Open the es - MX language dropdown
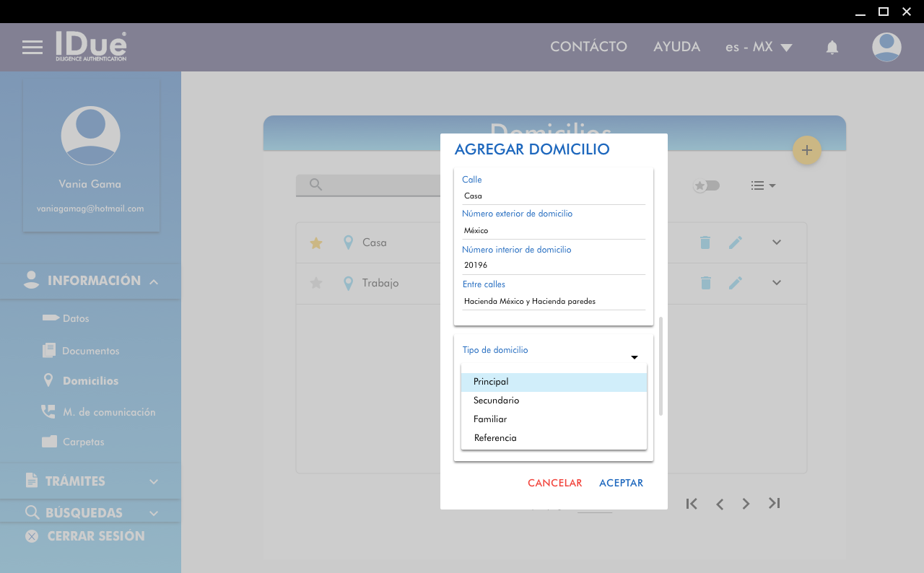The image size is (924, 573). [x=759, y=48]
